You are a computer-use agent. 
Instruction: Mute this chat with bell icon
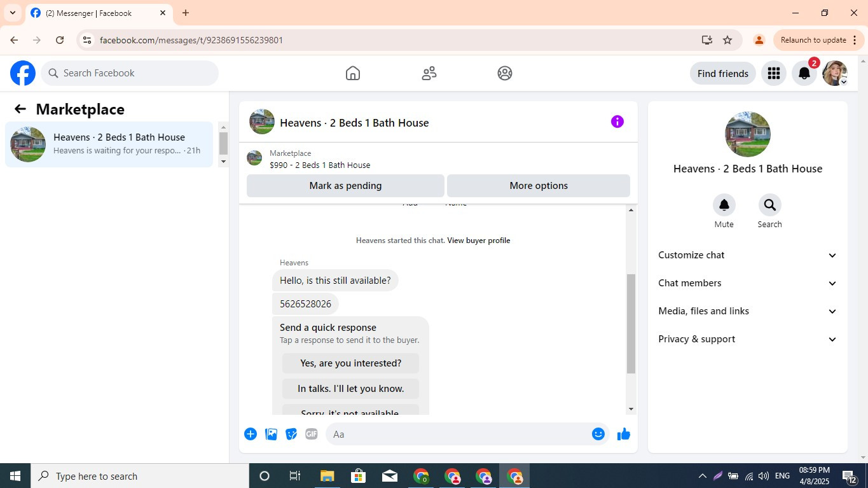click(x=724, y=205)
